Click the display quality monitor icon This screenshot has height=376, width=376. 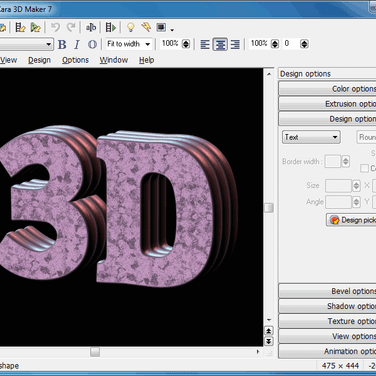click(x=161, y=27)
